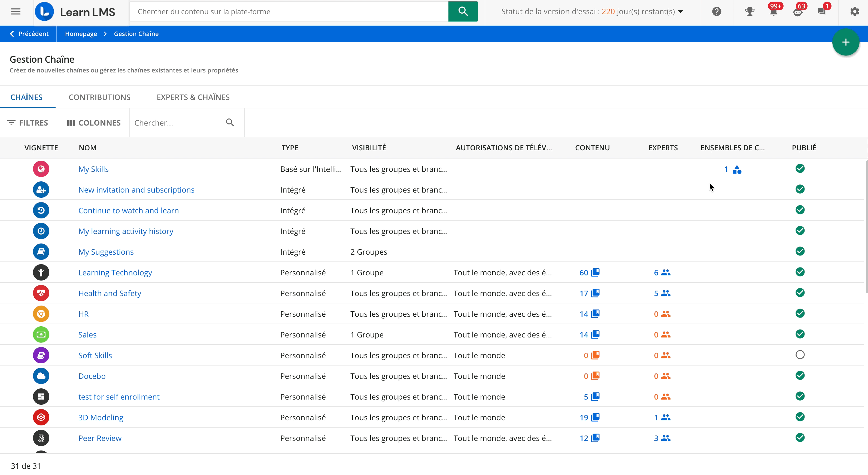Open the gamification trophy icon
The height and width of the screenshot is (475, 868).
pos(749,12)
